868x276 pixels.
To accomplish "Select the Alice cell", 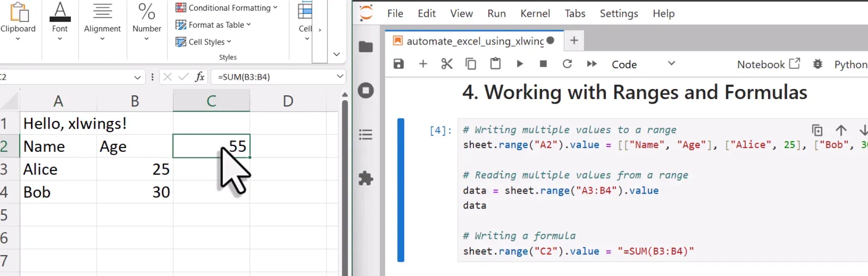I will tap(58, 169).
